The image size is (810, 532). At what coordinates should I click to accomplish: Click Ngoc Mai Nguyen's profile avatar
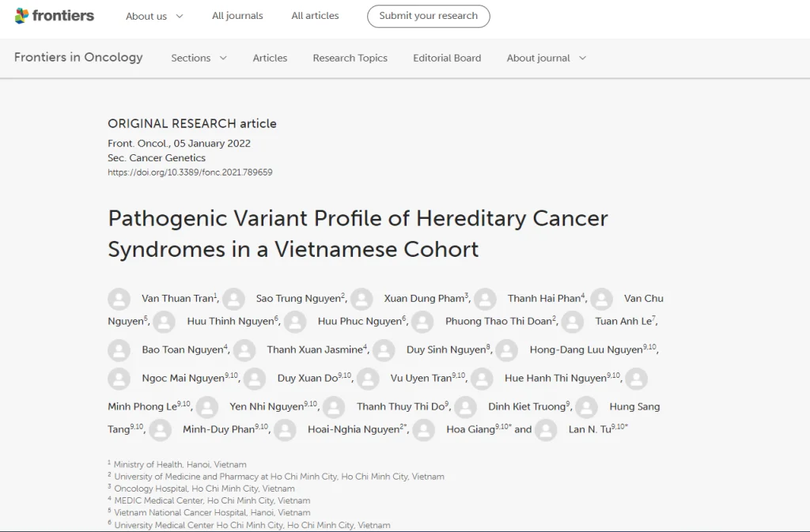click(119, 379)
